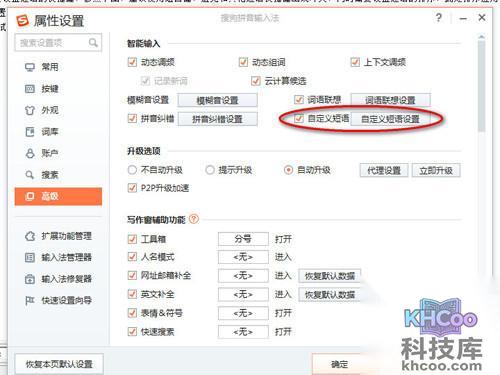
Task: Toggle the 人名模式 checkbox
Action: tap(132, 257)
